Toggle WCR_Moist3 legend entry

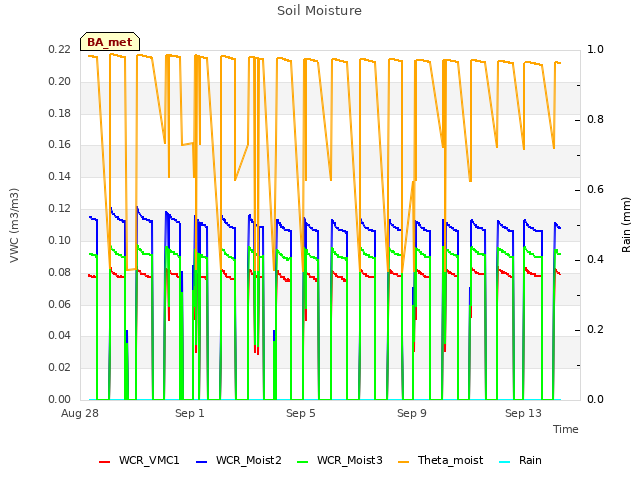(340, 460)
